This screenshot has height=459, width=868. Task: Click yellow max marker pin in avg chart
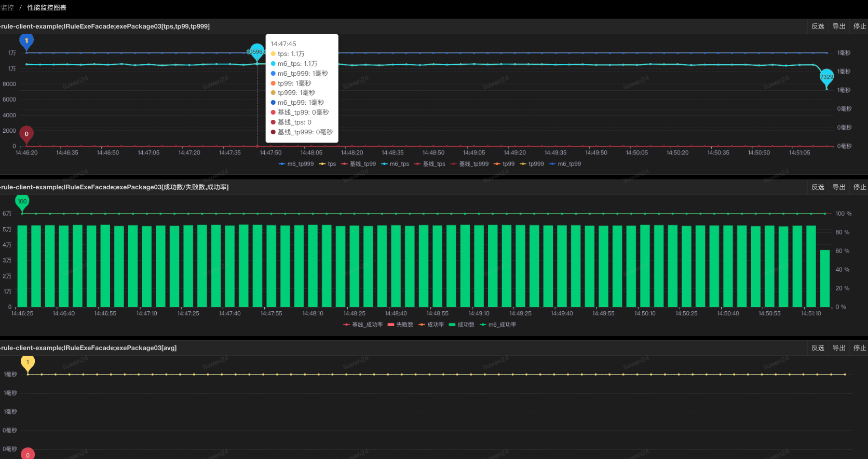coord(28,362)
